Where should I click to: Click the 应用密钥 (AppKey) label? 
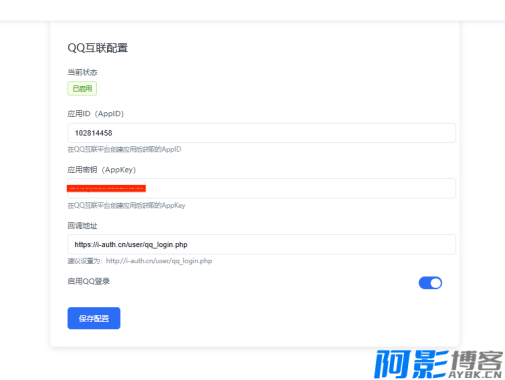click(102, 170)
